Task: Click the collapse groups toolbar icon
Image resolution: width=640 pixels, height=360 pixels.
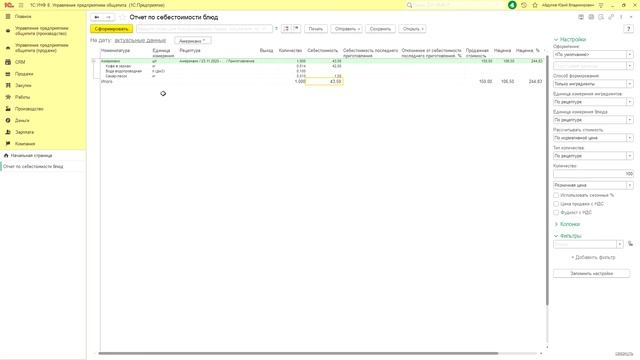Action: point(297,29)
